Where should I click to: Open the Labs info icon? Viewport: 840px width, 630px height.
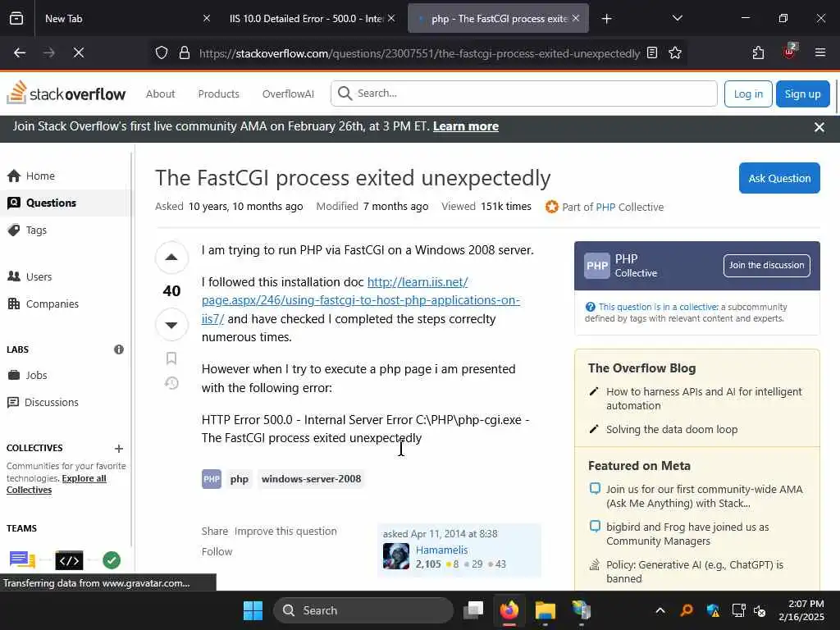tap(119, 349)
